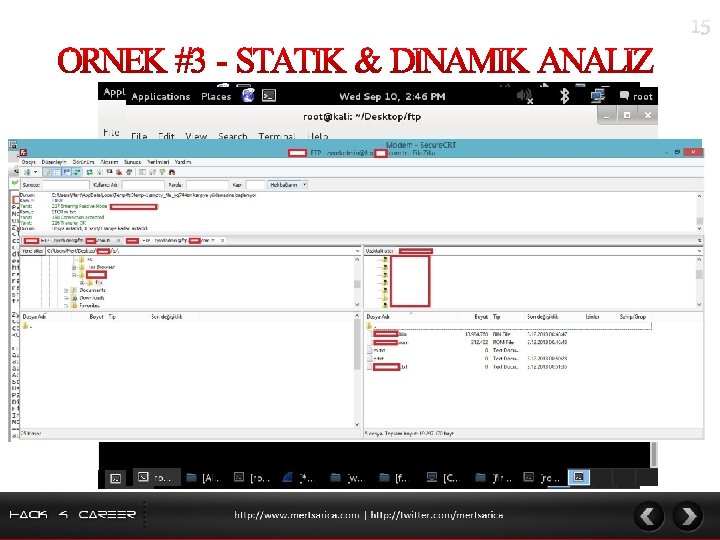The height and width of the screenshot is (540, 720).
Task: Toggle synchronized browsing icon
Action: [162, 172]
